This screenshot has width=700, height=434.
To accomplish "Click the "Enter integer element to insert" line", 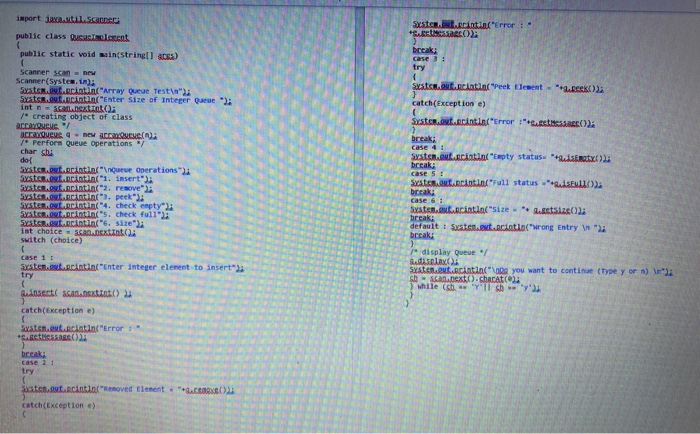I will (x=132, y=267).
